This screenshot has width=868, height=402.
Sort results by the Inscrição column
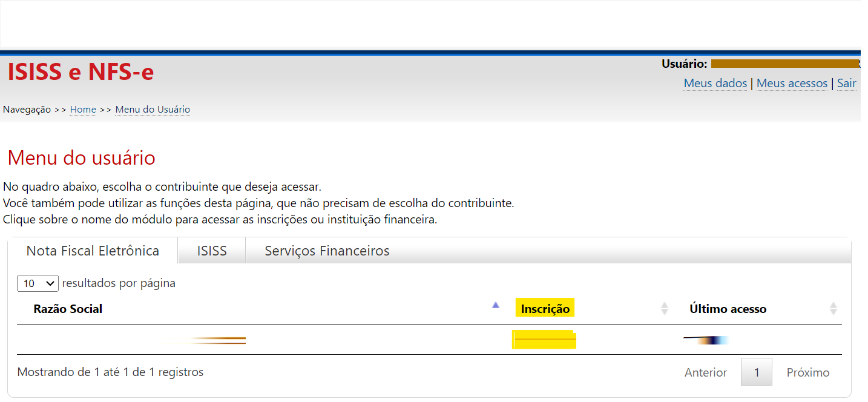click(x=544, y=308)
